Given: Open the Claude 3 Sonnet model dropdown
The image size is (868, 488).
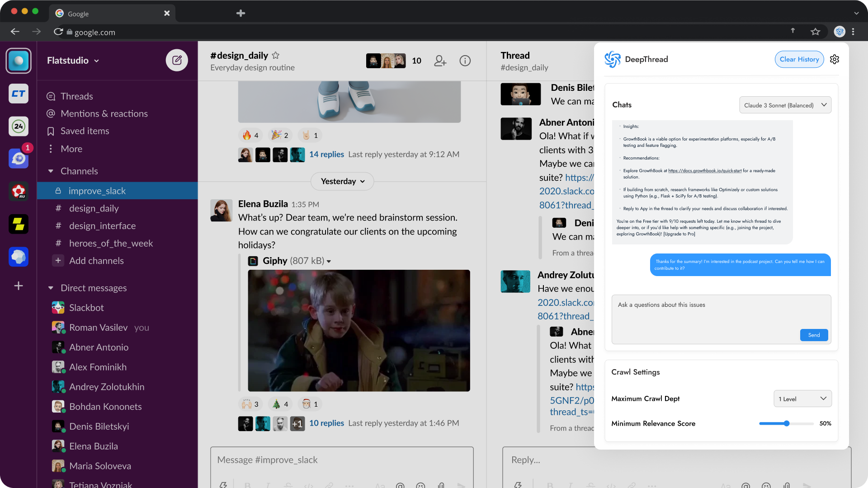Looking at the screenshot, I should (x=785, y=105).
